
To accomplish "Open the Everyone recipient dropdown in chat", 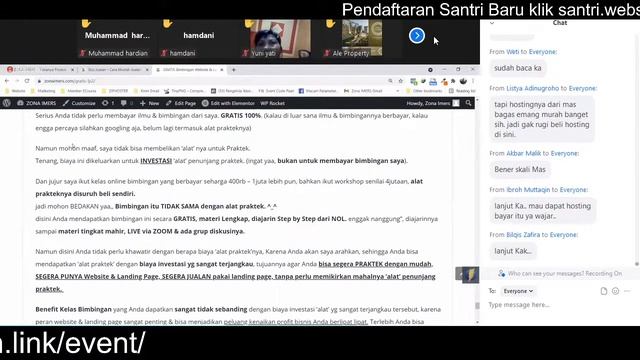I will pos(518,291).
